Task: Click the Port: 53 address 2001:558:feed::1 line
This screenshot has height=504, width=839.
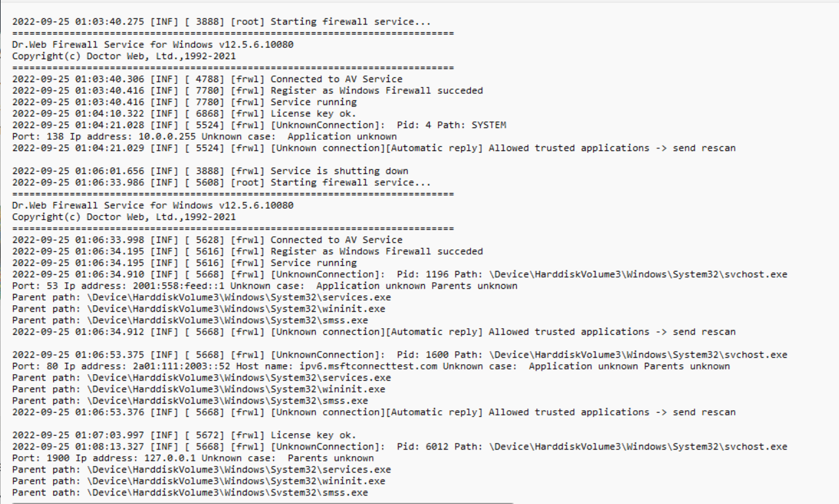Action: pos(264,286)
